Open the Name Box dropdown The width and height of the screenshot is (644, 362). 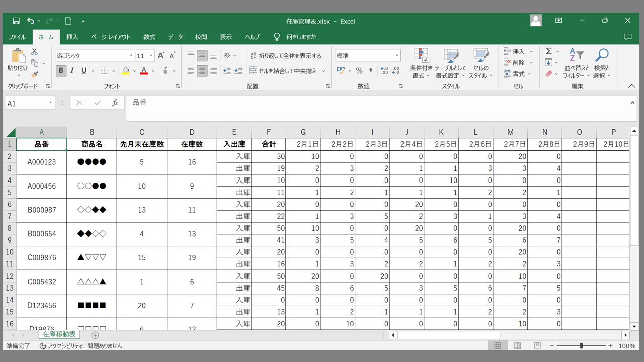pos(51,103)
